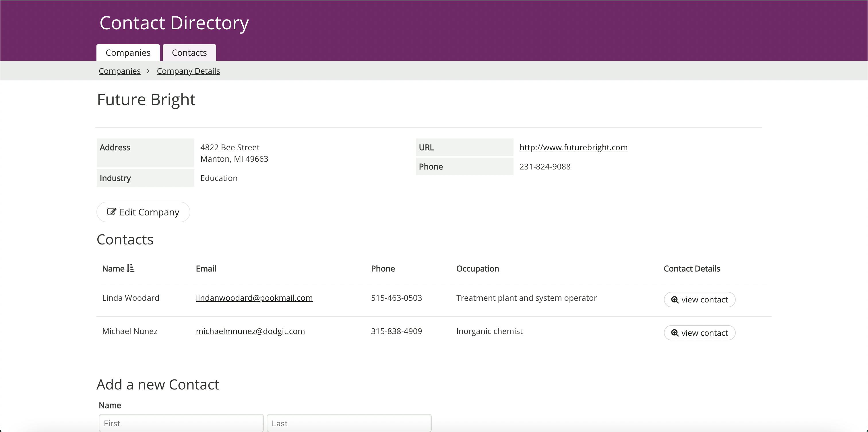The width and height of the screenshot is (868, 432).
Task: Sort contacts using the Name column sort icon
Action: tap(131, 269)
